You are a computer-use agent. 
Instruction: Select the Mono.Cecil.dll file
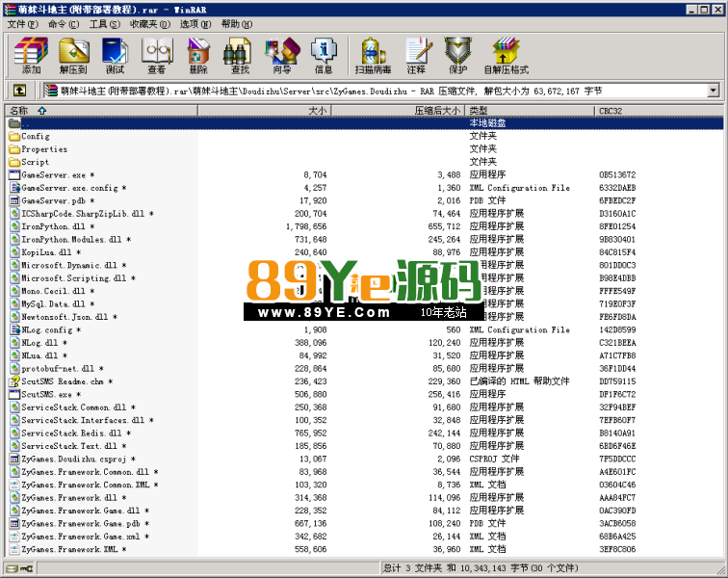364,291
